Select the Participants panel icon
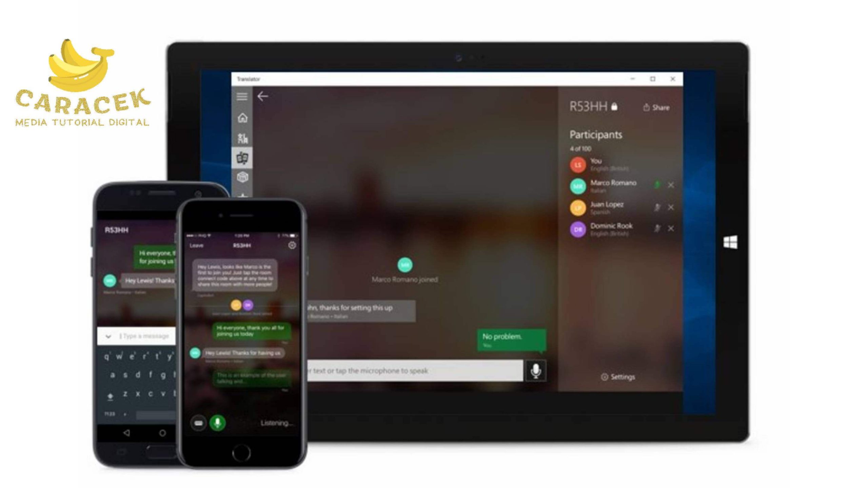 pyautogui.click(x=243, y=137)
